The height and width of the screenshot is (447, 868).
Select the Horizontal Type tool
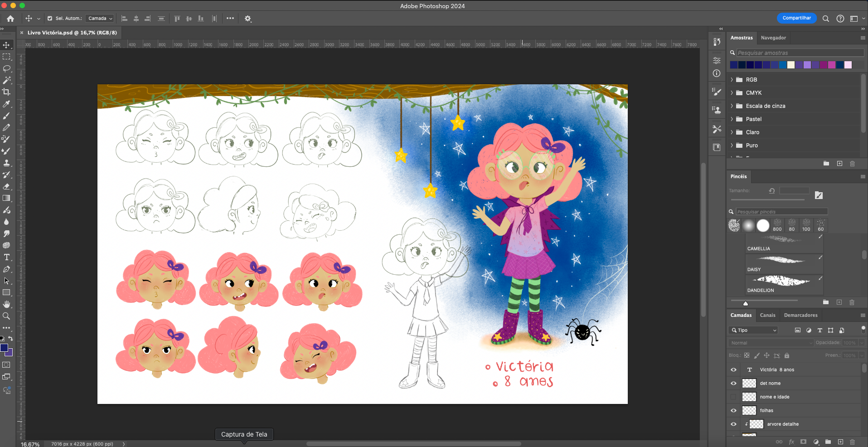point(6,257)
